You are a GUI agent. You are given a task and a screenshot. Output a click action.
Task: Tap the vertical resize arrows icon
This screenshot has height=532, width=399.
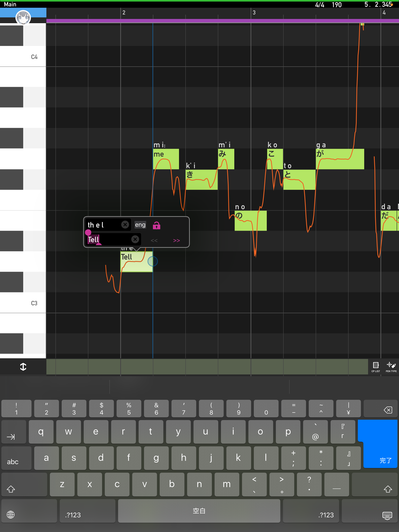coord(23,367)
